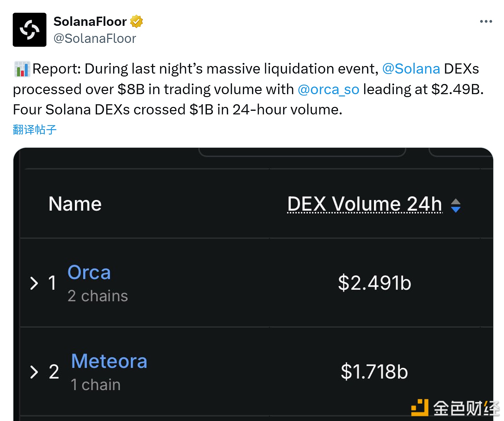Click the SolanaFloor display name
The image size is (504, 421).
pyautogui.click(x=90, y=22)
